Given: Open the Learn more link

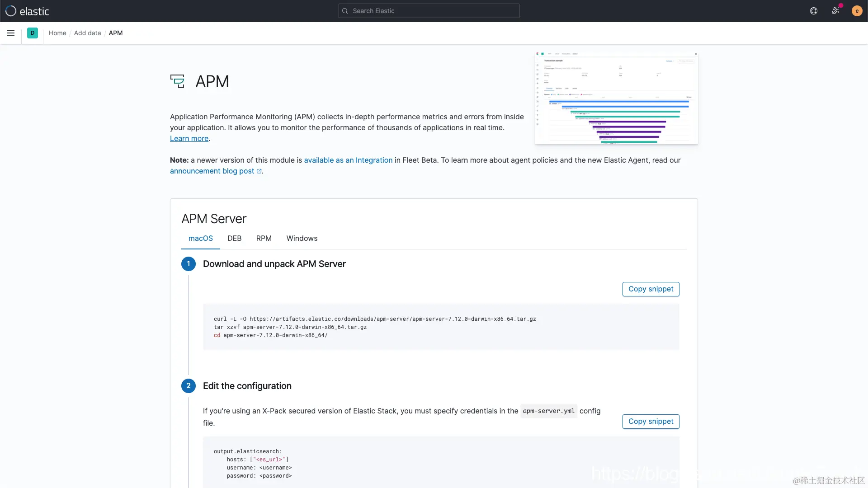Looking at the screenshot, I should tap(189, 139).
